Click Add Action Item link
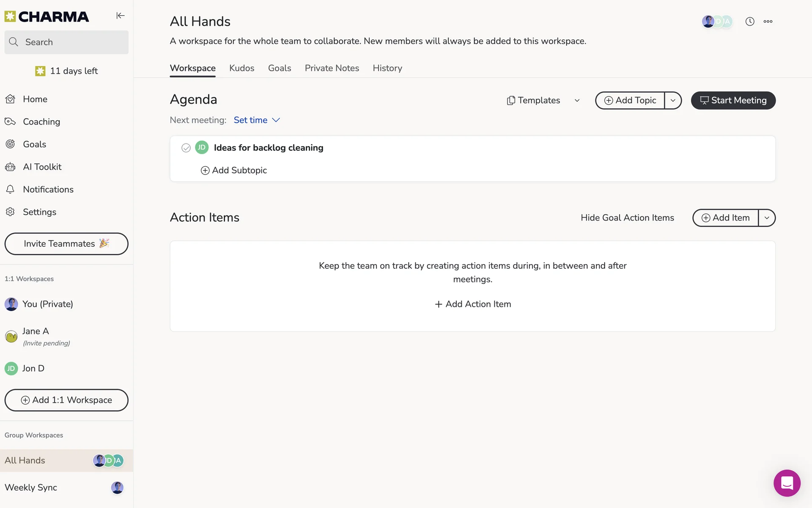Screen dimensions: 812x508 coord(473,304)
